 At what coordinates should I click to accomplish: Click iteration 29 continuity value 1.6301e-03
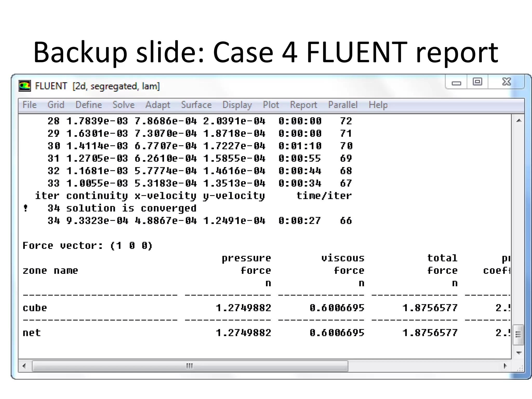click(x=97, y=133)
